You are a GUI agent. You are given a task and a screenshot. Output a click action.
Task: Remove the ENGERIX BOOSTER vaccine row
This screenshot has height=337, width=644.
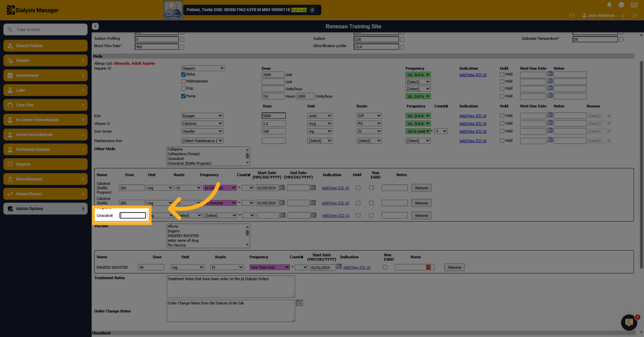(x=454, y=267)
